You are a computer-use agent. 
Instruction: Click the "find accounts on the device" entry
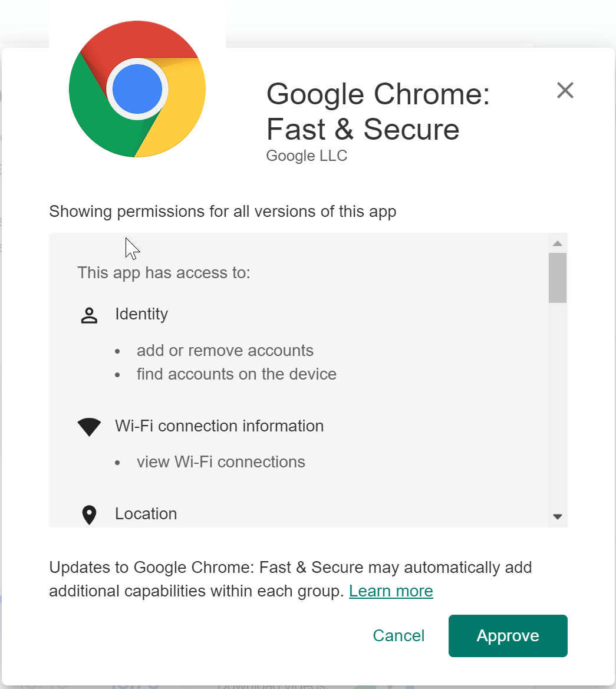coord(236,374)
